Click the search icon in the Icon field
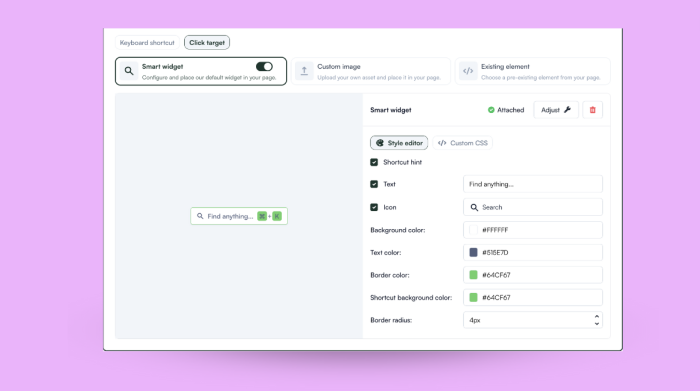The image size is (700, 391). point(474,207)
